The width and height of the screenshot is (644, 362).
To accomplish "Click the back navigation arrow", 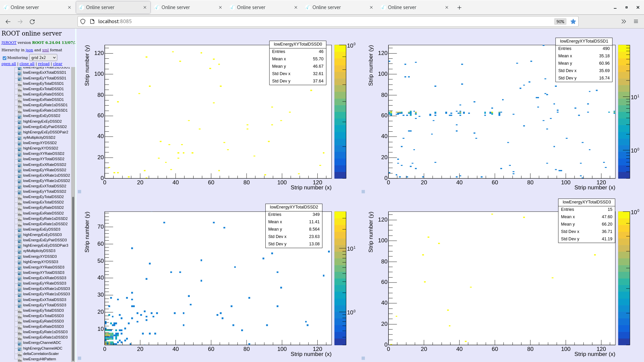I will coord(8,21).
